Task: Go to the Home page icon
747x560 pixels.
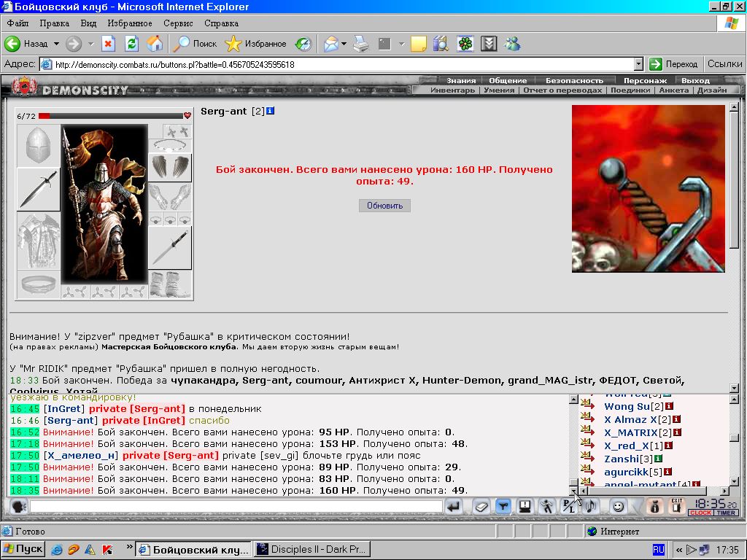Action: tap(155, 44)
